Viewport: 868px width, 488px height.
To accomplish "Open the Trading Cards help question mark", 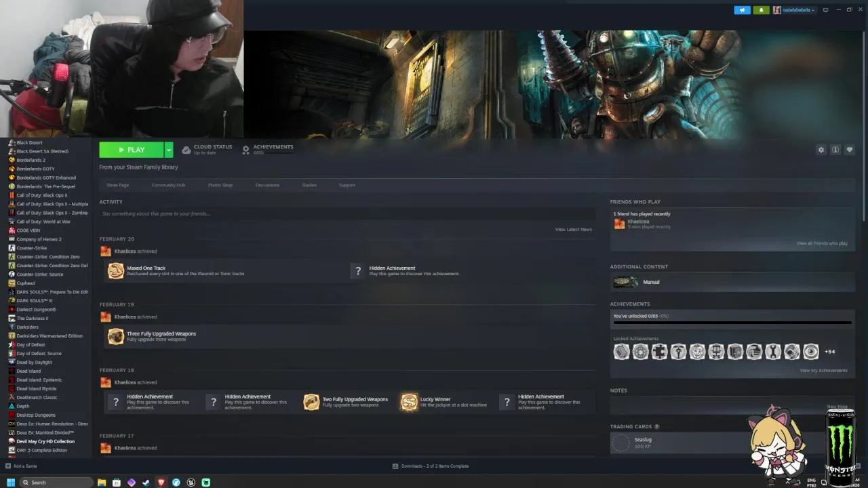I will click(x=656, y=427).
